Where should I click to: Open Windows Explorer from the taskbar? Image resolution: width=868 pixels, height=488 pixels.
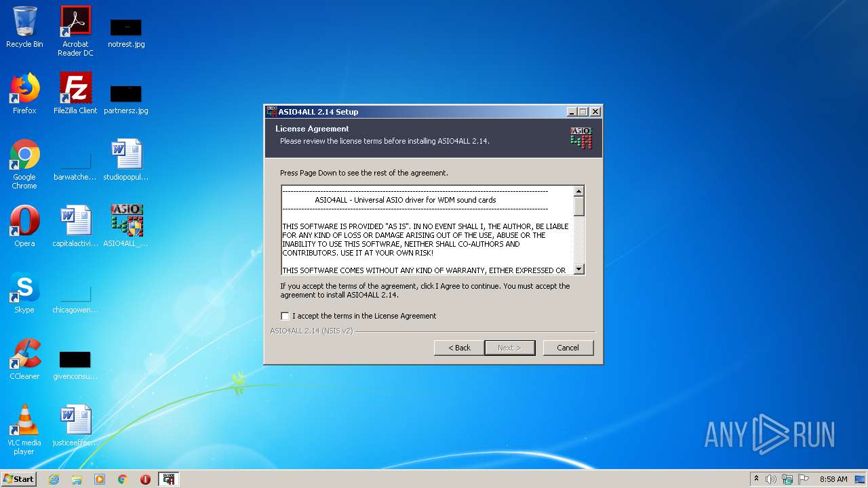[x=77, y=479]
